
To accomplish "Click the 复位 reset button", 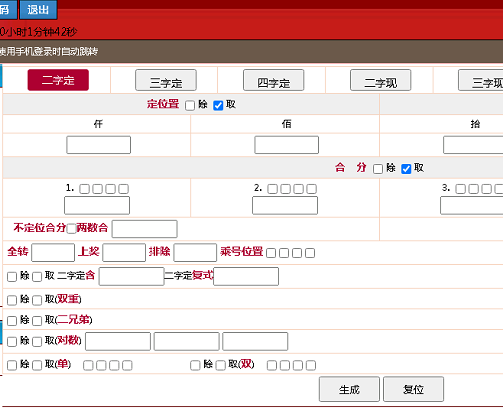I will (x=413, y=389).
